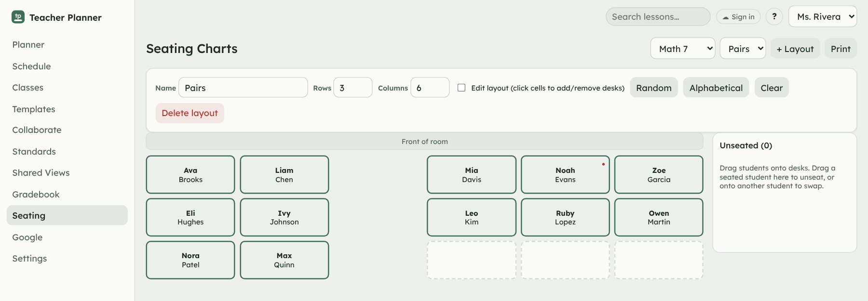This screenshot has width=868, height=301.
Task: Select the Seating sidebar item
Action: coord(67,215)
